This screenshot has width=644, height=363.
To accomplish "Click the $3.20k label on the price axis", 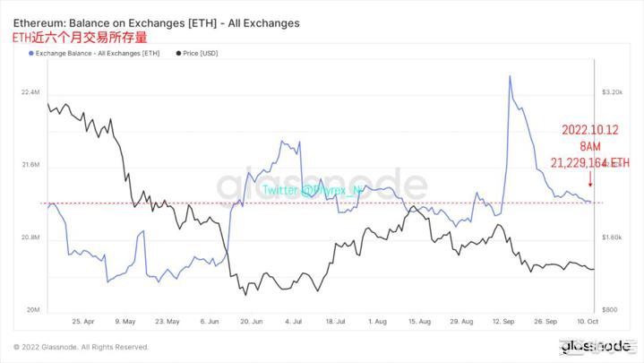I will point(613,92).
